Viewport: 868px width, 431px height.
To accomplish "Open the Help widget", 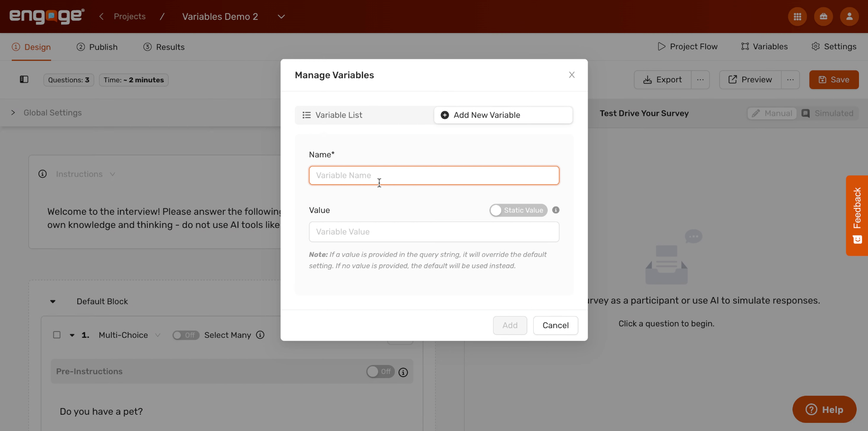I will (x=824, y=410).
